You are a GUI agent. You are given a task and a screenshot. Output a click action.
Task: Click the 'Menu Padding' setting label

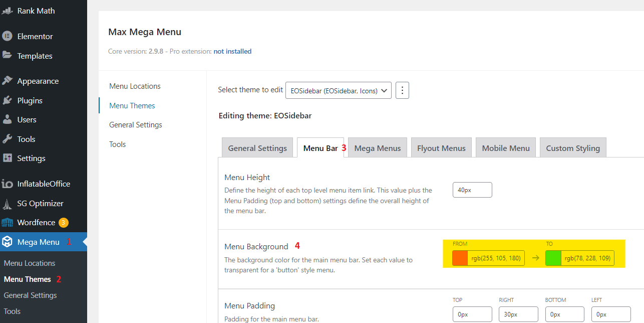pyautogui.click(x=249, y=305)
